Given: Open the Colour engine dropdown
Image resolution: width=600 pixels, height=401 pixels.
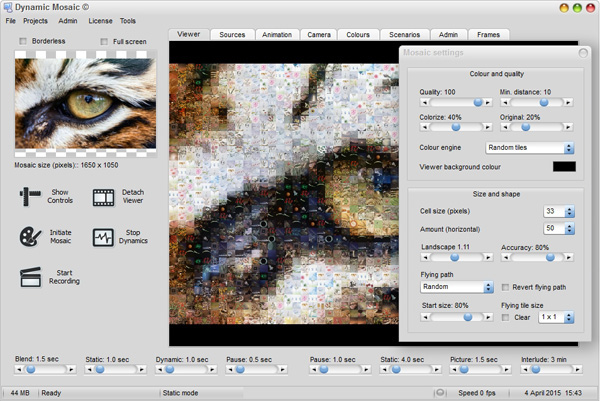Looking at the screenshot, I should 529,147.
